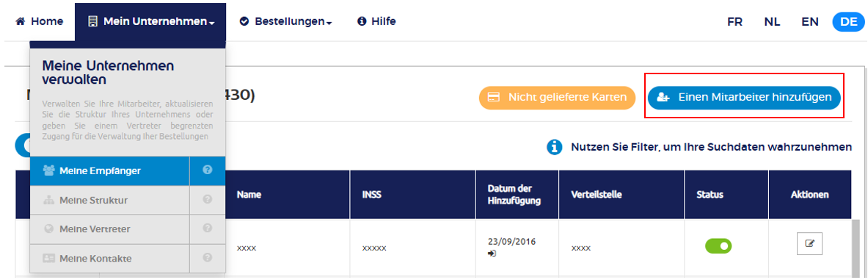868x280 pixels.
Task: Click the Nicht gelieferte Karten button
Action: 557,98
